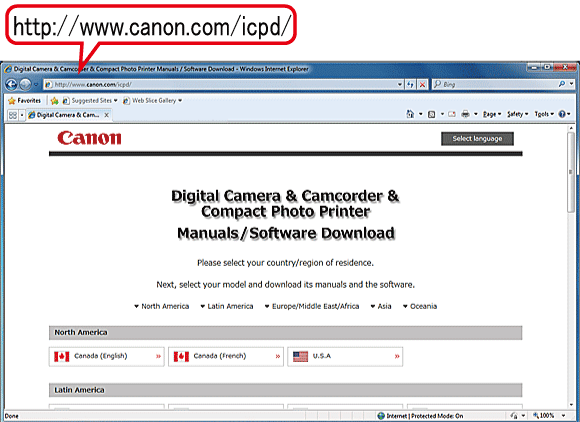The image size is (580, 422).
Task: Click the Print icon in command bar
Action: click(466, 114)
